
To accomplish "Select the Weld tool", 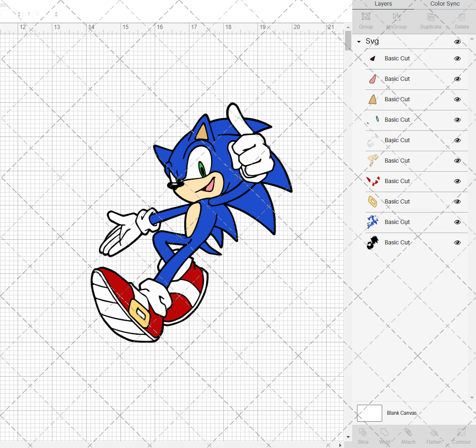I will pyautogui.click(x=385, y=435).
